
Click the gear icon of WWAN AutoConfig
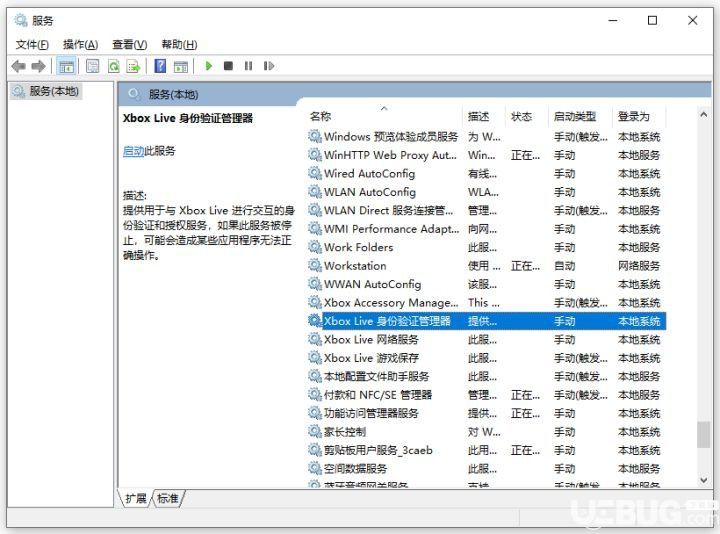click(x=315, y=284)
